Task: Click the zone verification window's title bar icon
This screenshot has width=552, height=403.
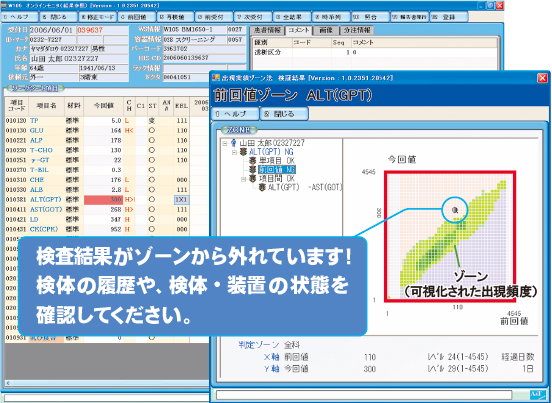Action: 216,78
